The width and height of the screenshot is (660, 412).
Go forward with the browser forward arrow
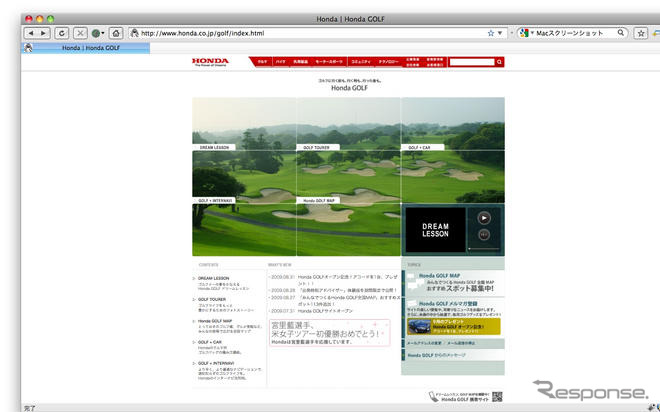pos(43,33)
